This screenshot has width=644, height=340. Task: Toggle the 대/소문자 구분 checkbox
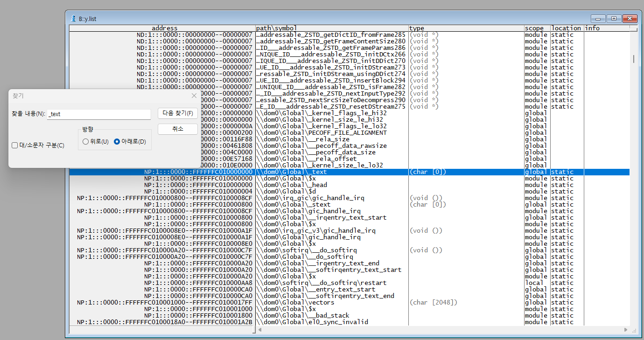(x=15, y=146)
